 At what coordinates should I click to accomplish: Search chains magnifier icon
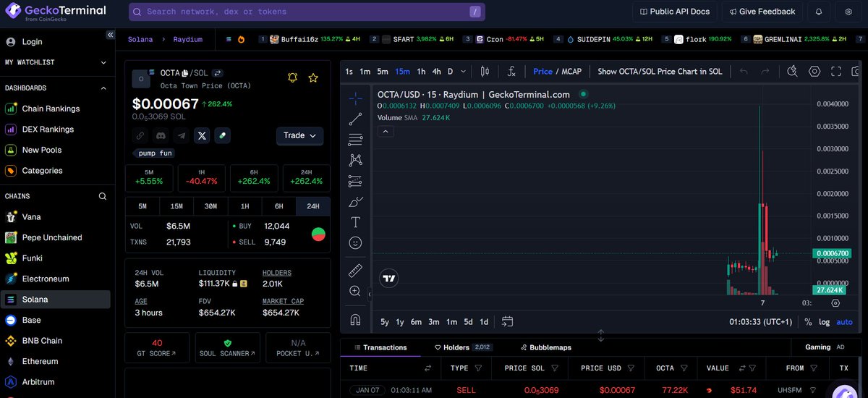click(103, 196)
